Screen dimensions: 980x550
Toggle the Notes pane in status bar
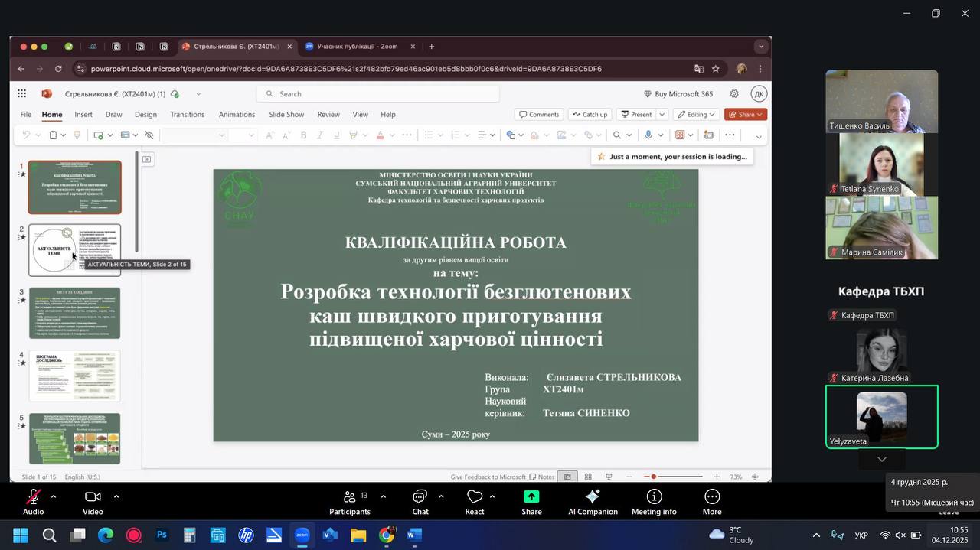pyautogui.click(x=541, y=477)
